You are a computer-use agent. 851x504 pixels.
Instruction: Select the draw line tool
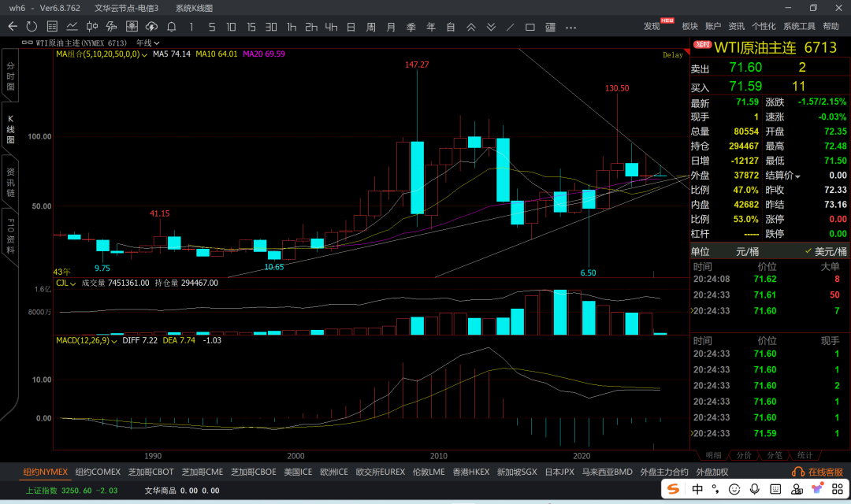tap(510, 27)
